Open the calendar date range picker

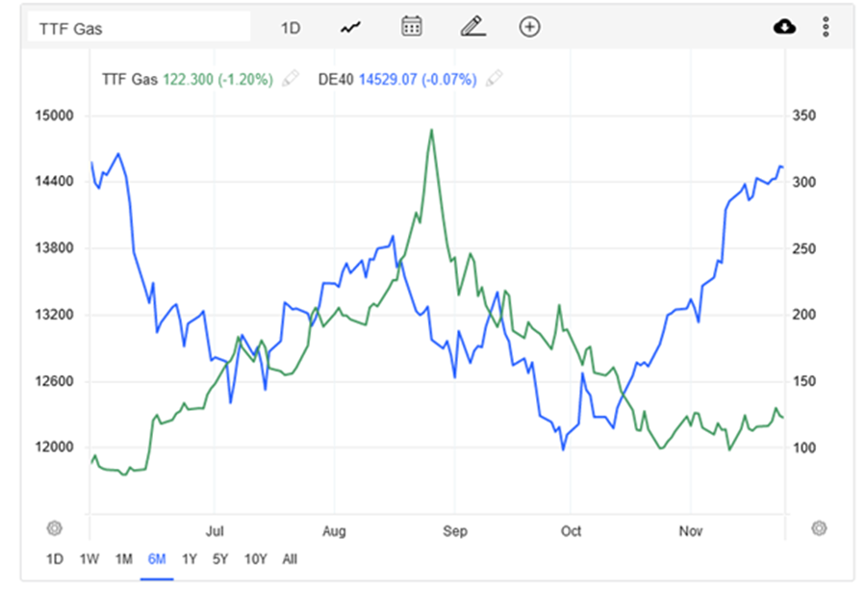pyautogui.click(x=412, y=27)
